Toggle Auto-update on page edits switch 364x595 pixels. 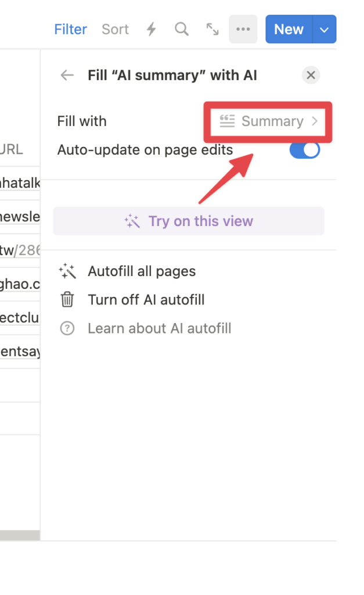tap(305, 150)
